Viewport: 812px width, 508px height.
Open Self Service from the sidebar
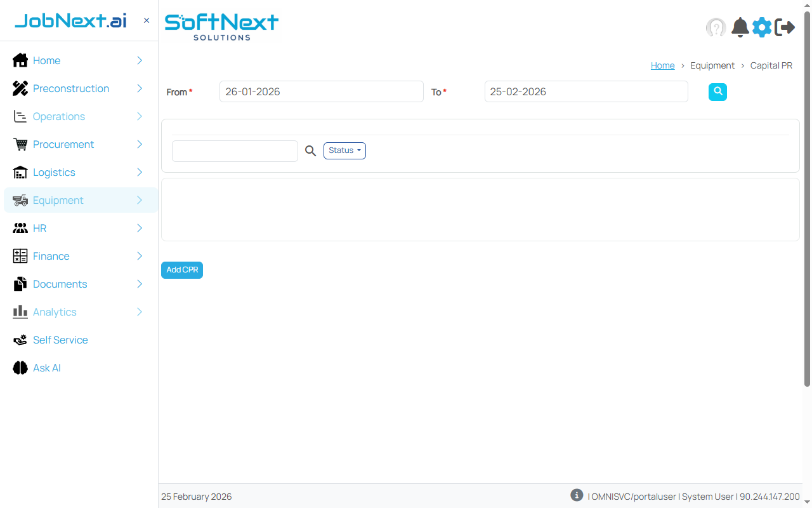pyautogui.click(x=60, y=340)
